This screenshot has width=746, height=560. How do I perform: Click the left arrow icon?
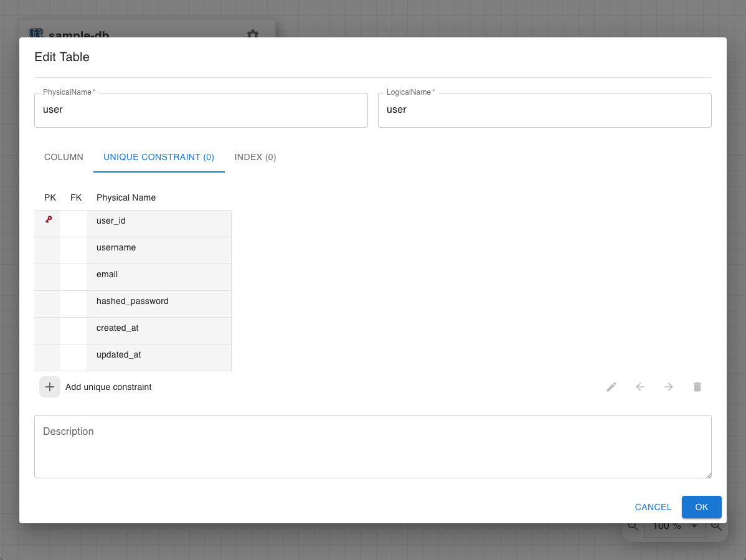[640, 387]
